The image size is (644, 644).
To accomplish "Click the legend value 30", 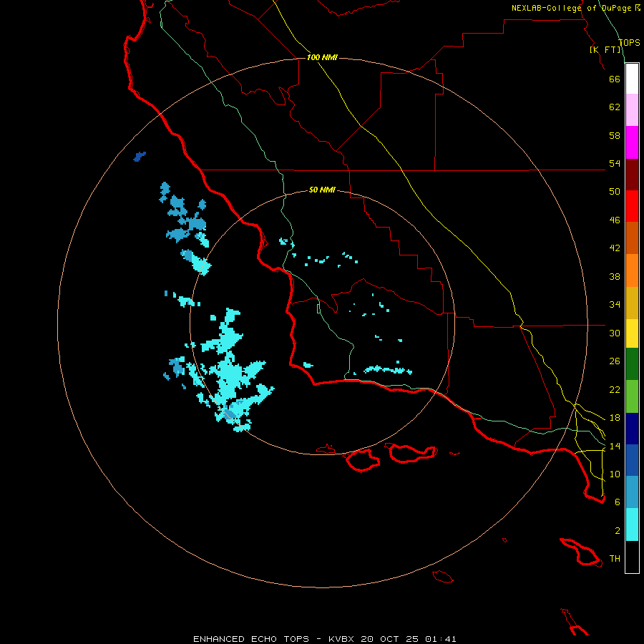I will pos(615,333).
